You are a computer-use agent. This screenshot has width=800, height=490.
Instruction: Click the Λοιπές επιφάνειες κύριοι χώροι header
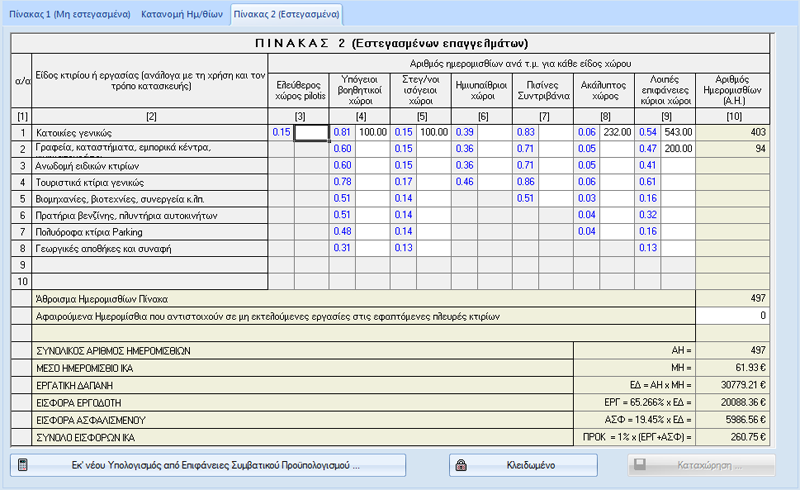click(665, 90)
